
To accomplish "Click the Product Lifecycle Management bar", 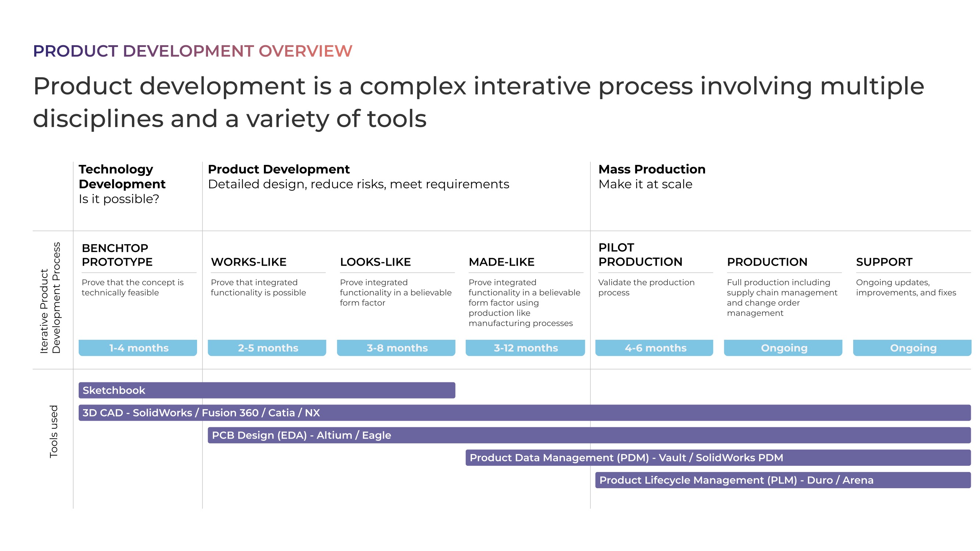I will click(783, 480).
